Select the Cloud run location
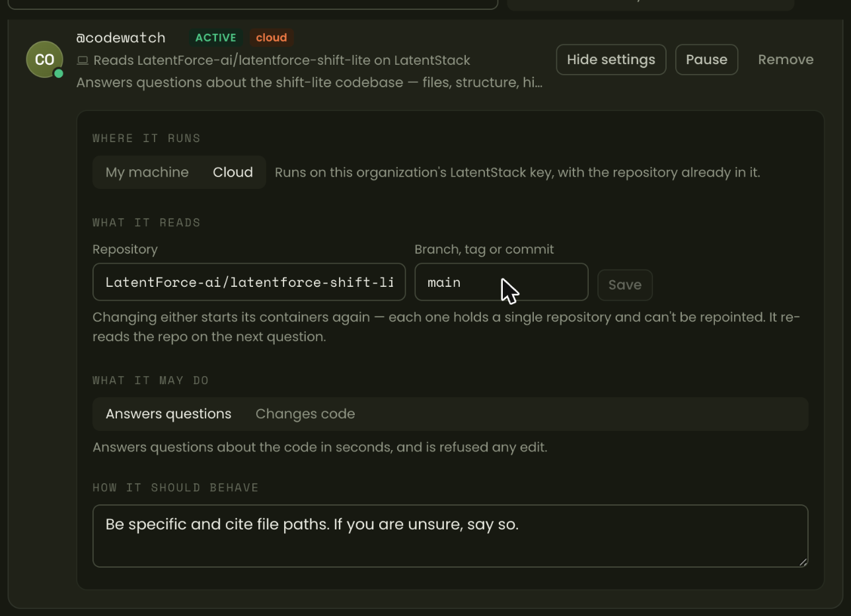This screenshot has width=851, height=616. 233,173
